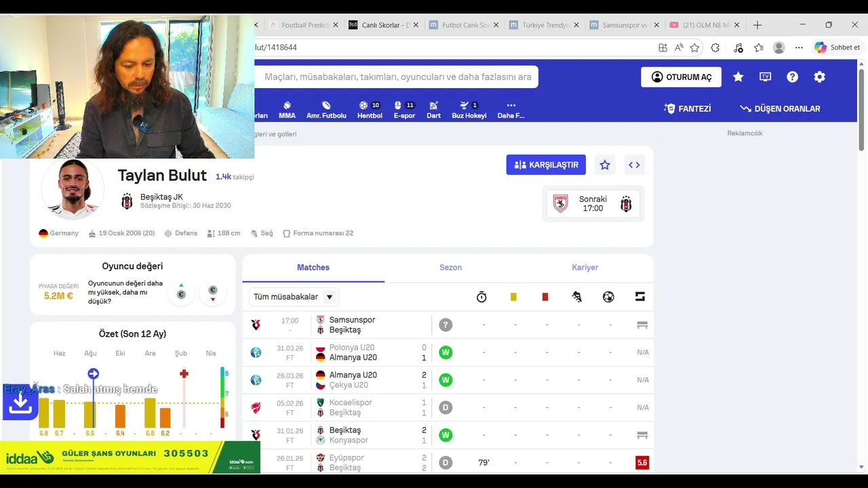Viewport: 868px width, 488px height.
Task: Open favorites star in site header
Action: 738,77
